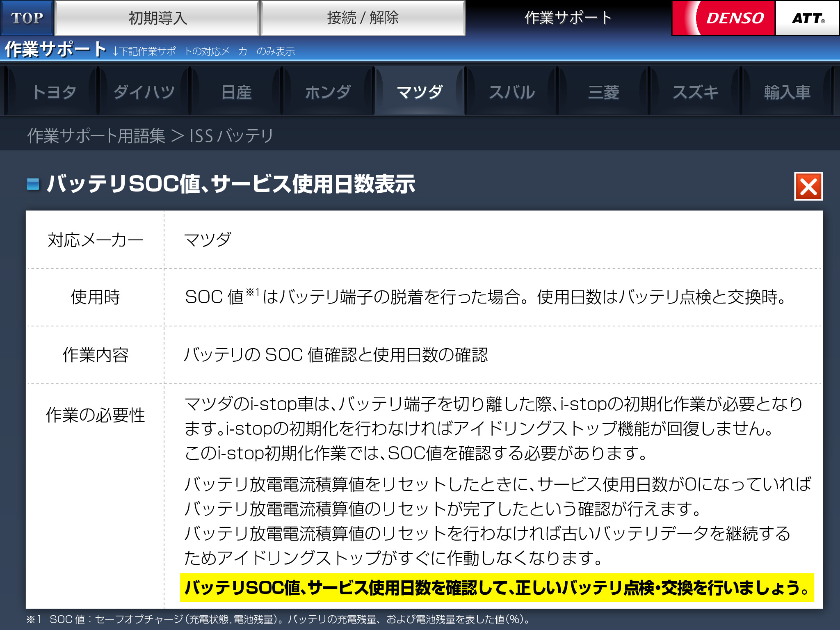Switch to the スズキ maker tab
The width and height of the screenshot is (840, 630).
point(695,92)
